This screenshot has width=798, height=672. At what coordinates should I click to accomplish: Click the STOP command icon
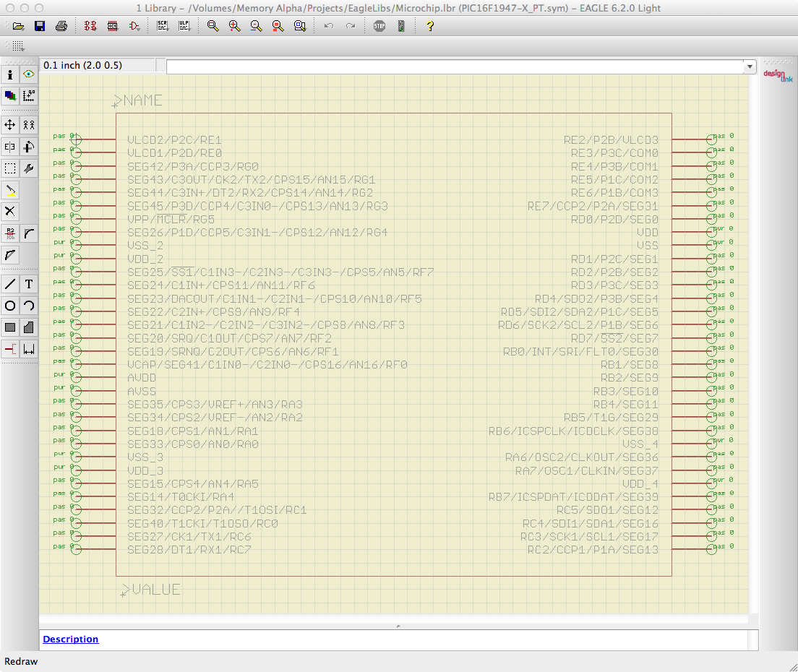[379, 26]
